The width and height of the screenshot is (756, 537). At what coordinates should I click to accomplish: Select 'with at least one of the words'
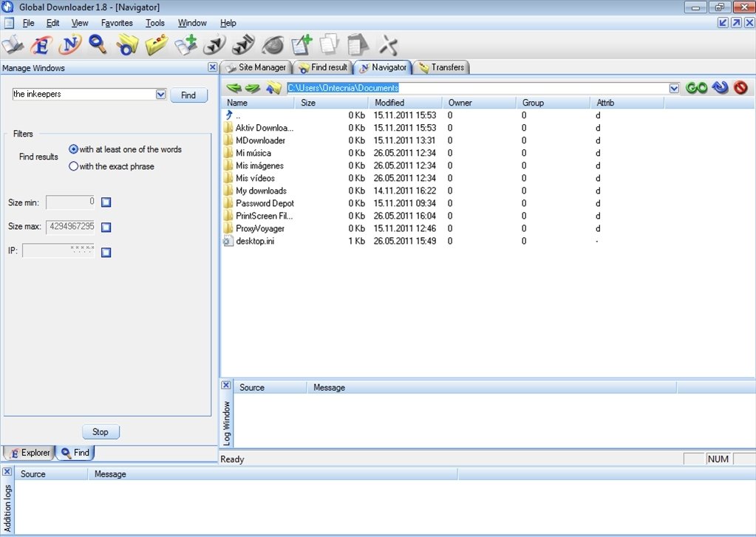coord(73,149)
